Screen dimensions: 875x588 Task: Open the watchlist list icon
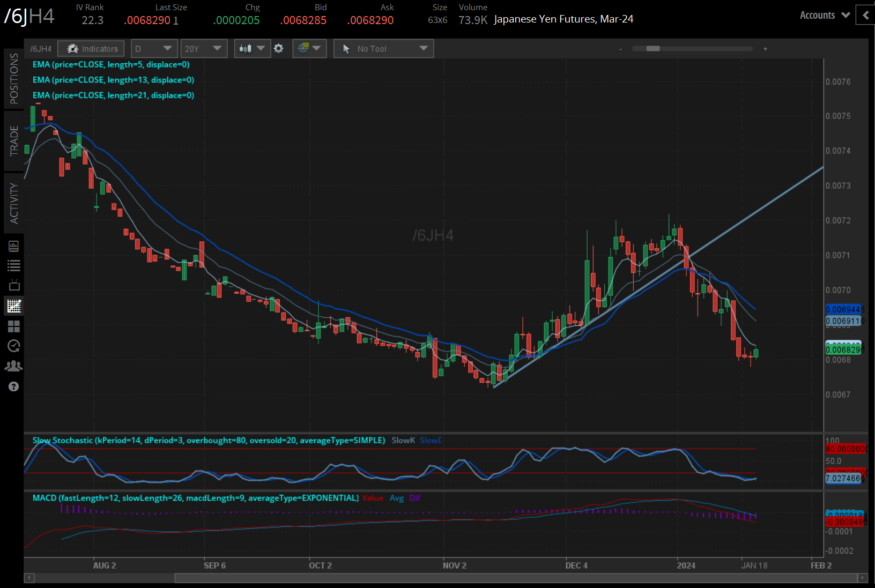click(14, 265)
